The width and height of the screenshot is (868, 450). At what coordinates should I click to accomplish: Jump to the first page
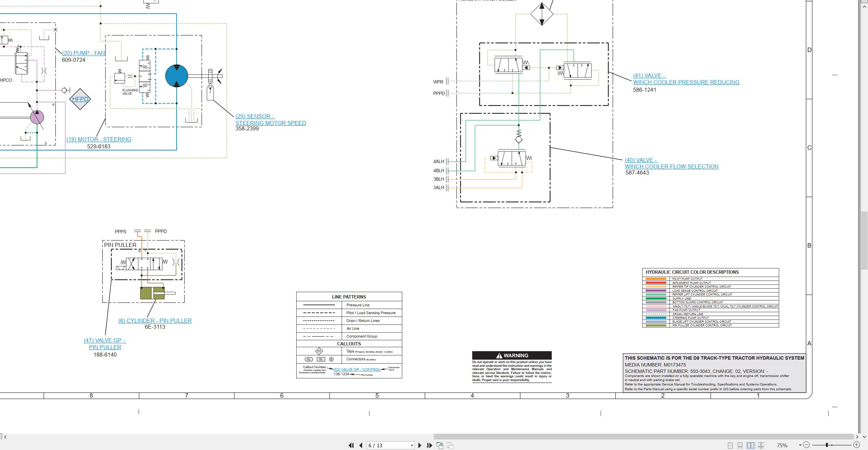351,445
